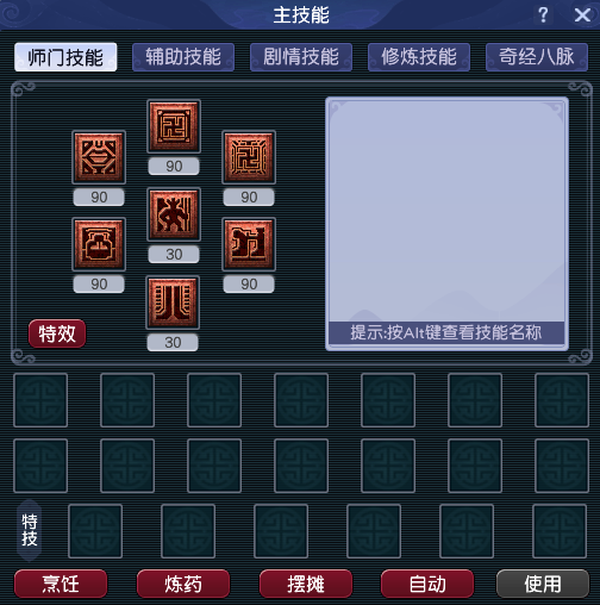Viewport: 600px width, 605px height.
Task: Open the 剧情技能 tab
Action: tap(301, 57)
